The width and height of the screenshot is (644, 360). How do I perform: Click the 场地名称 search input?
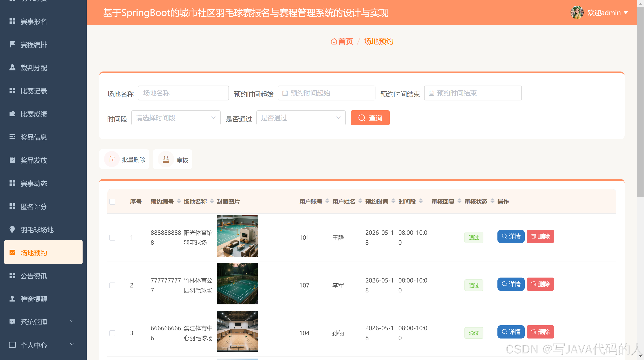click(183, 93)
